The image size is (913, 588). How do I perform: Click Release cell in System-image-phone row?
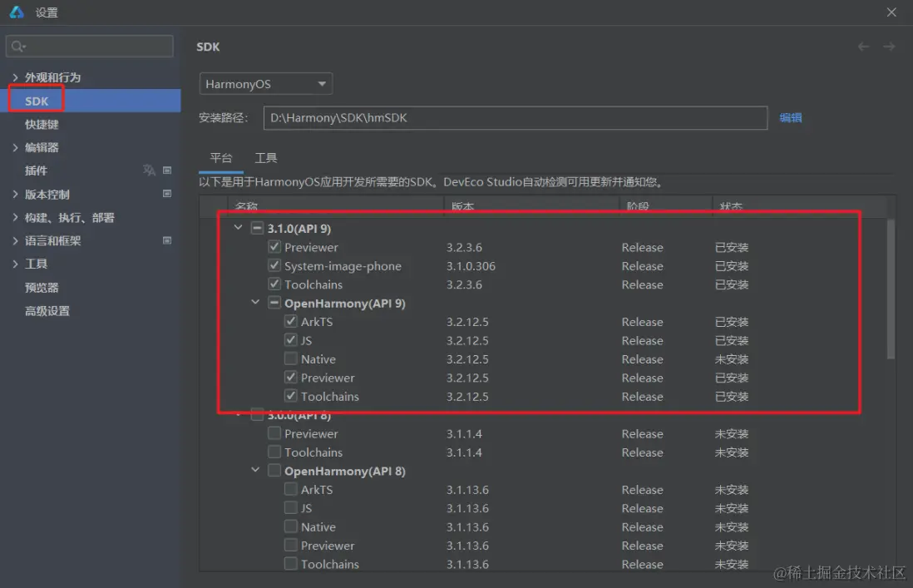pos(642,266)
